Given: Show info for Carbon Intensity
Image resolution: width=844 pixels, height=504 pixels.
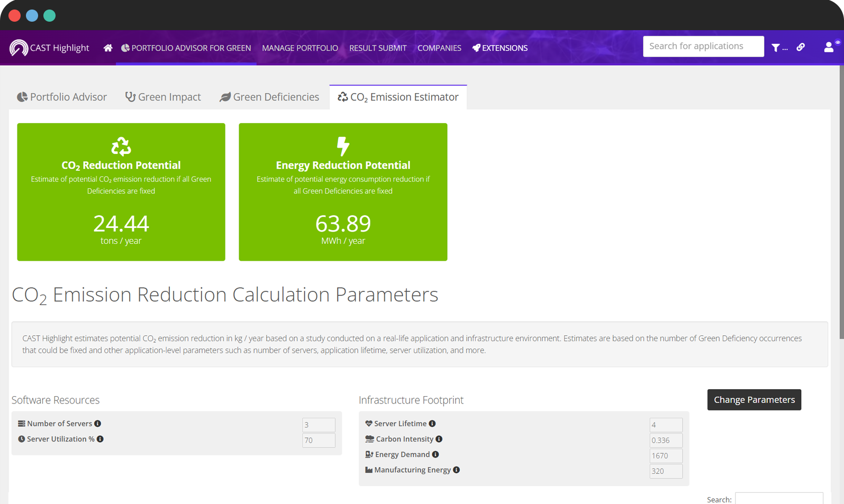Looking at the screenshot, I should coord(439,439).
